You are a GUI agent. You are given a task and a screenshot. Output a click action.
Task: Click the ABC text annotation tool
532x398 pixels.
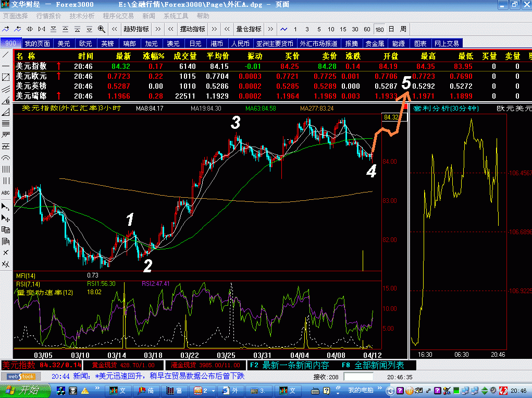tap(6, 192)
